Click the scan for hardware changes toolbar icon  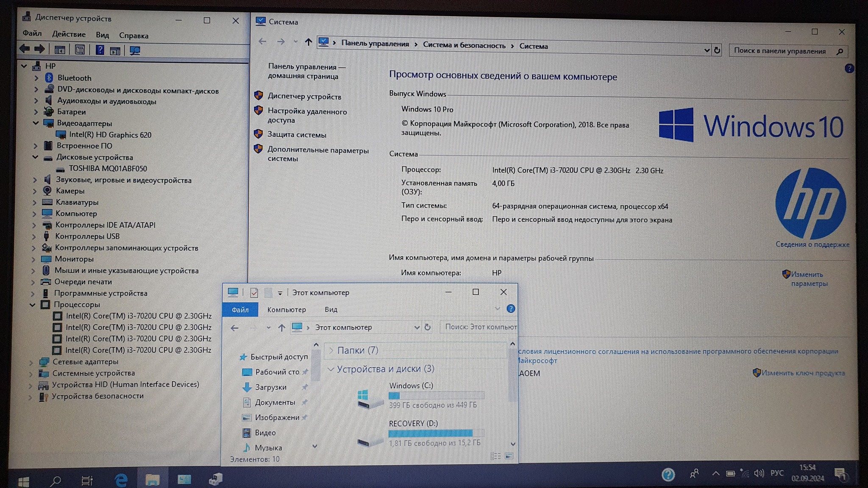(x=135, y=50)
